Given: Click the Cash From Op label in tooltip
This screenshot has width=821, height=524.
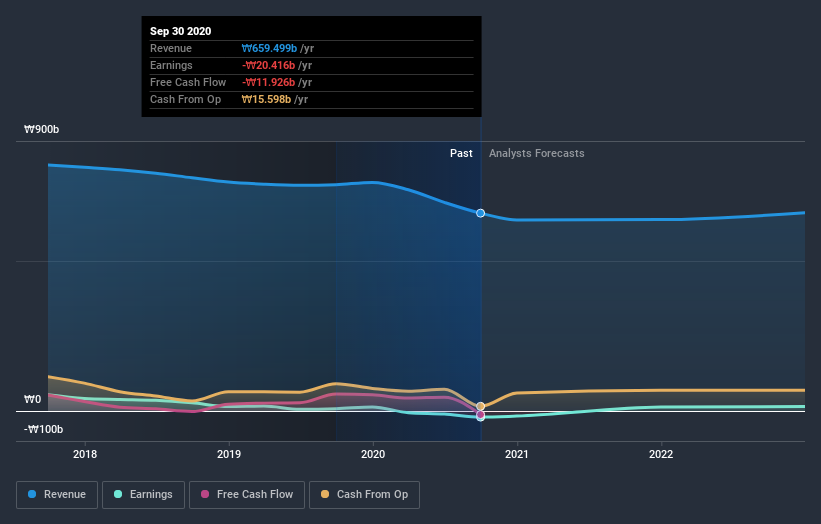Looking at the screenshot, I should point(185,99).
